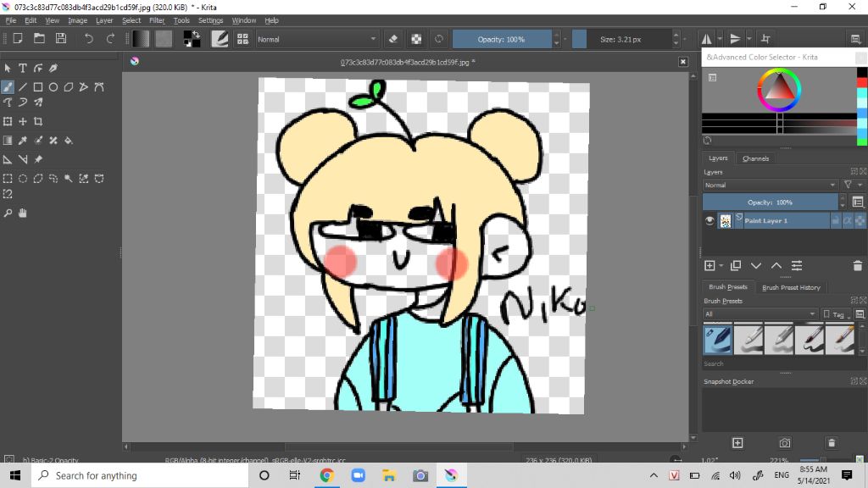Screen dimensions: 868x488
Task: Add a new paint layer
Action: click(x=709, y=265)
